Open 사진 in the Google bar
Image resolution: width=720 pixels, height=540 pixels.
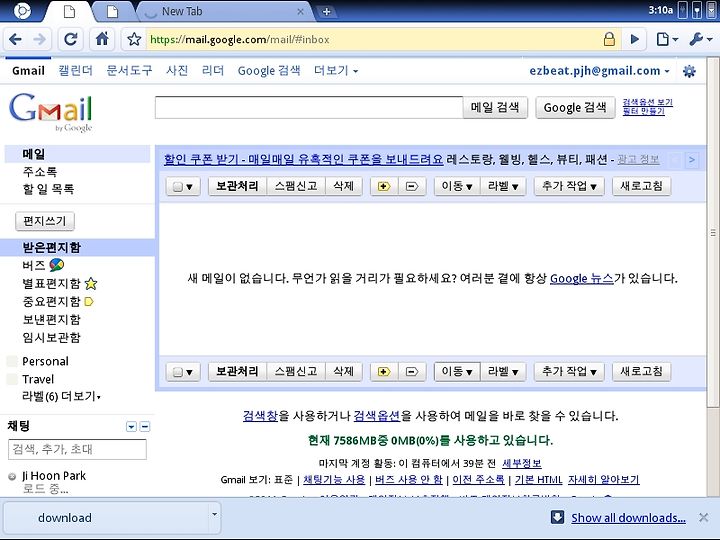click(177, 71)
